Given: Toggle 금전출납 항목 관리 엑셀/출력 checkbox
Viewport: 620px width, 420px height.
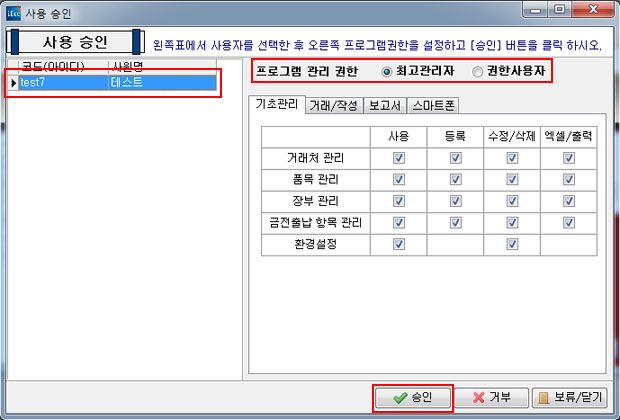Looking at the screenshot, I should coord(570,222).
